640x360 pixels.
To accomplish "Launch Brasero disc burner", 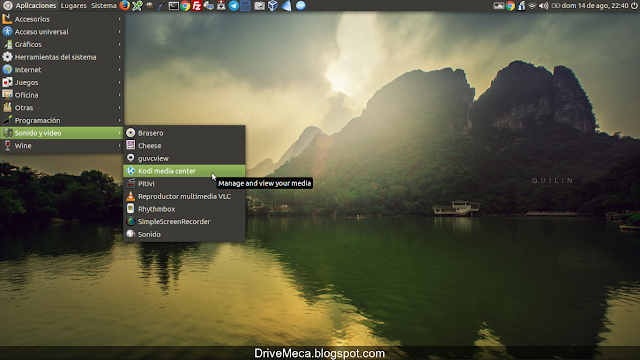I will [184, 133].
